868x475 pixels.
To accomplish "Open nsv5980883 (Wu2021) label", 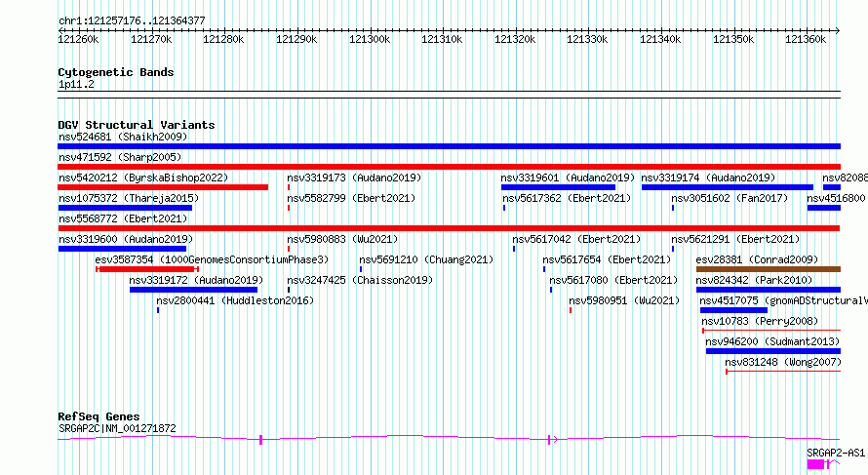I will [342, 239].
